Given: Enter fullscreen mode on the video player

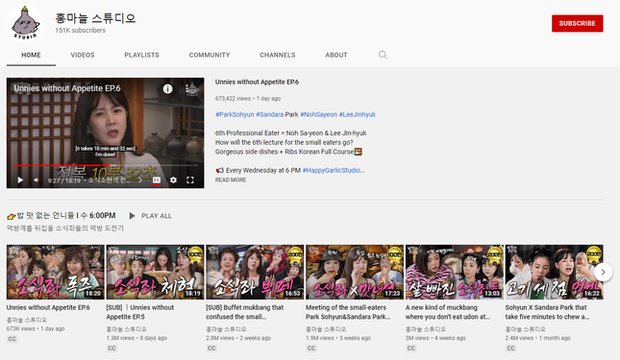Looking at the screenshot, I should [190, 180].
